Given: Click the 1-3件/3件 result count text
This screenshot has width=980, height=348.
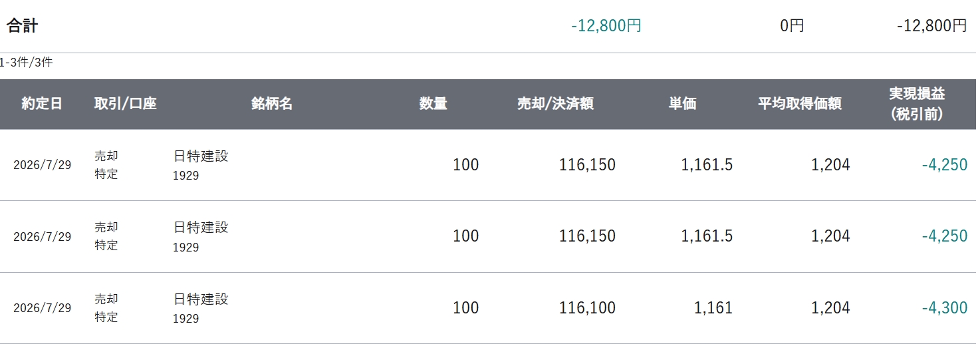Looking at the screenshot, I should click(x=27, y=63).
